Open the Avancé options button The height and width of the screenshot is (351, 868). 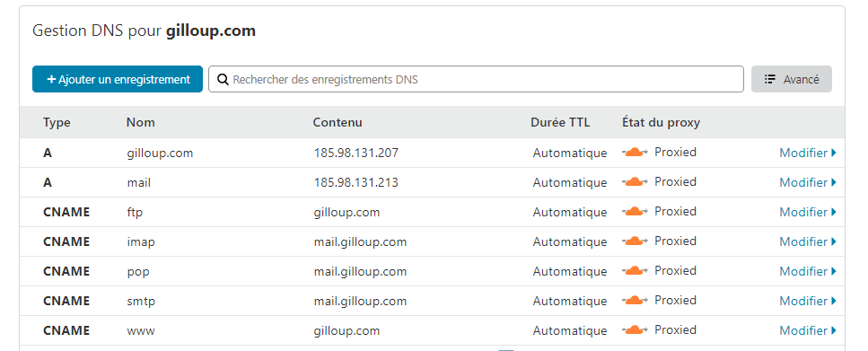(x=791, y=79)
